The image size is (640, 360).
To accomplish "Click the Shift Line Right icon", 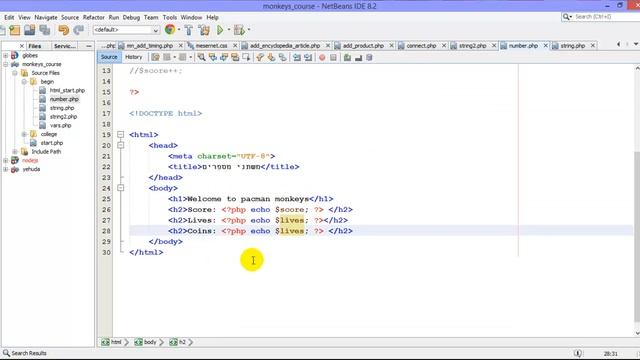I will click(x=308, y=58).
